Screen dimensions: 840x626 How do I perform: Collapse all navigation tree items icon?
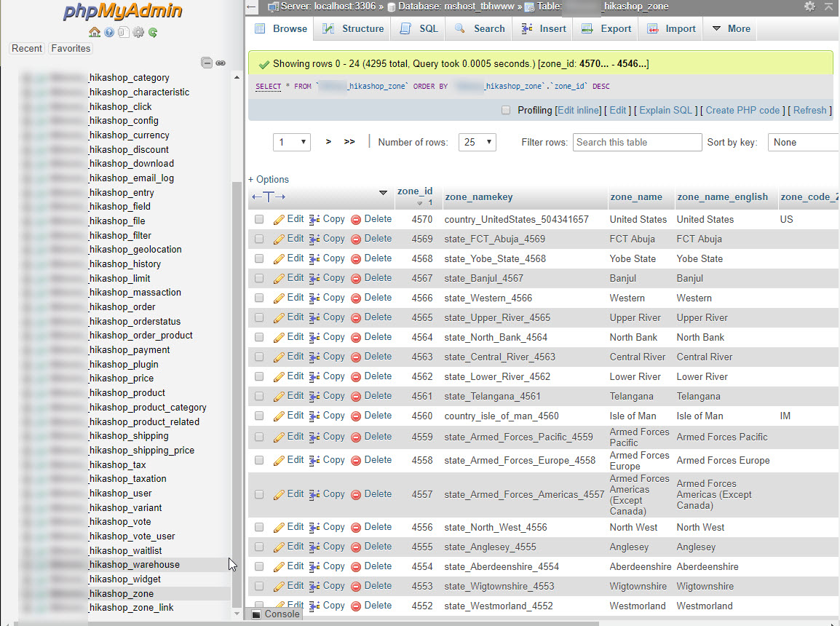point(207,63)
